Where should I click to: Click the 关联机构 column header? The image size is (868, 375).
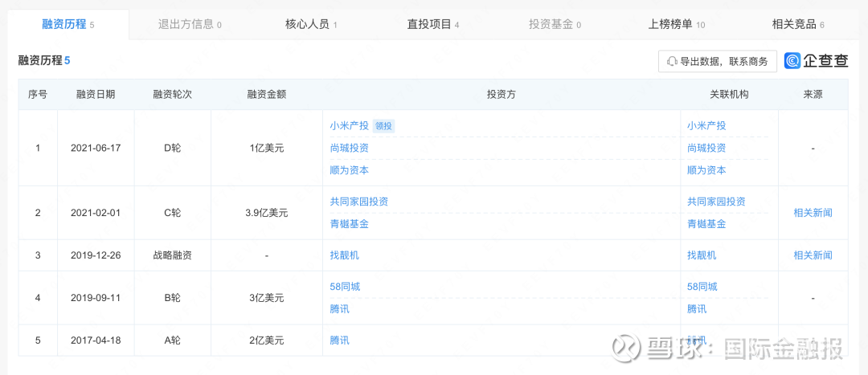[730, 94]
